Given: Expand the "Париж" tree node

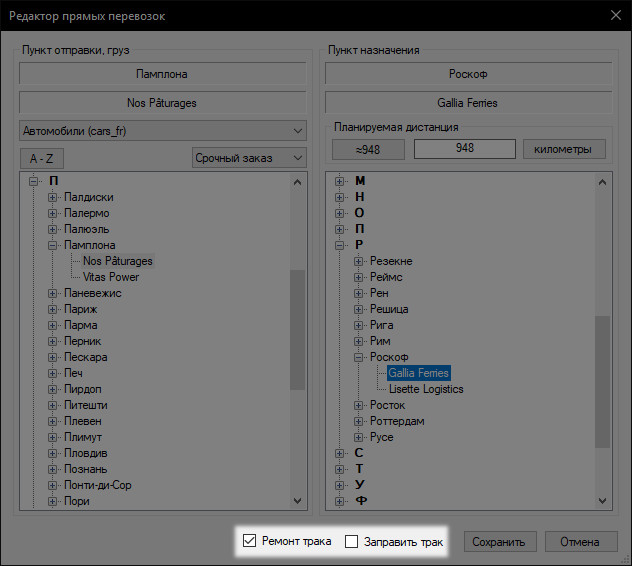Looking at the screenshot, I should coord(52,309).
